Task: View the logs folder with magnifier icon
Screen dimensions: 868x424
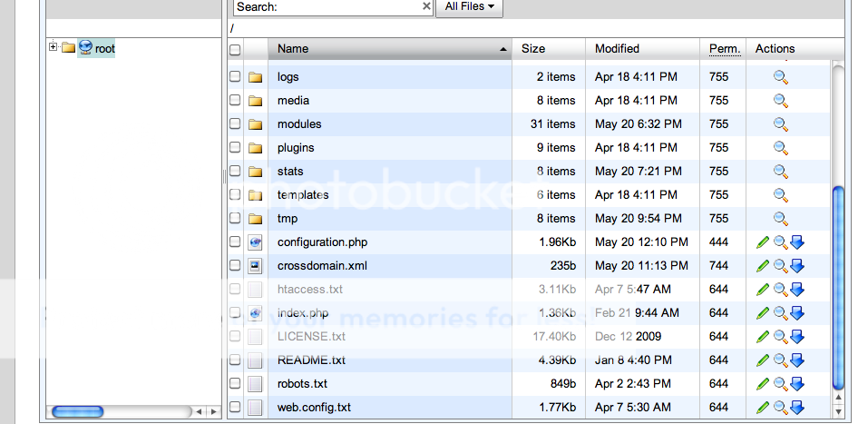Action: click(780, 77)
